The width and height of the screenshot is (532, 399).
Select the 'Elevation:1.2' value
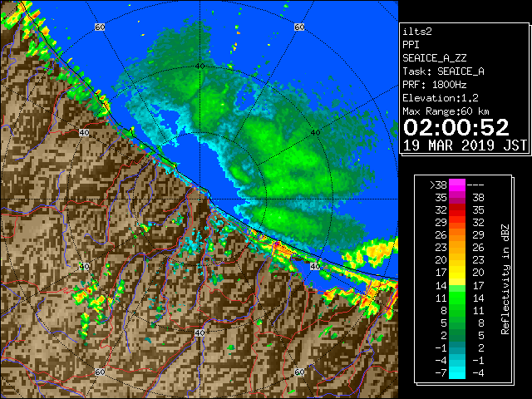point(441,98)
